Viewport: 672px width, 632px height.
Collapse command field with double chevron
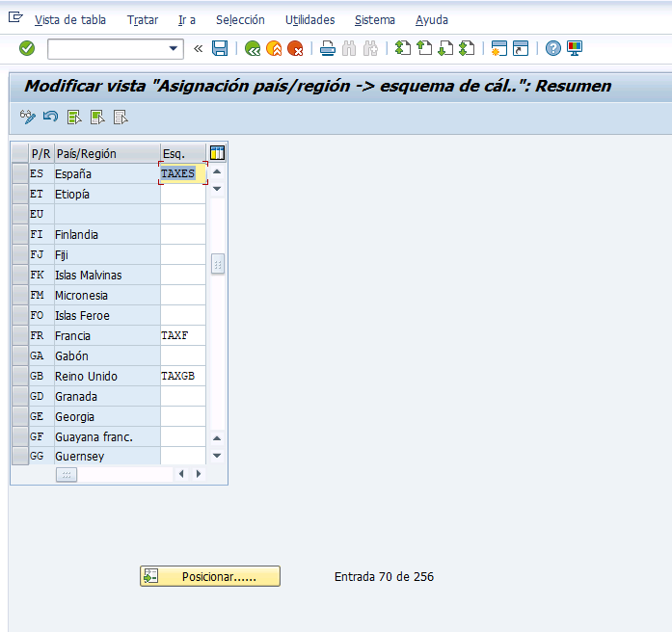(x=198, y=48)
